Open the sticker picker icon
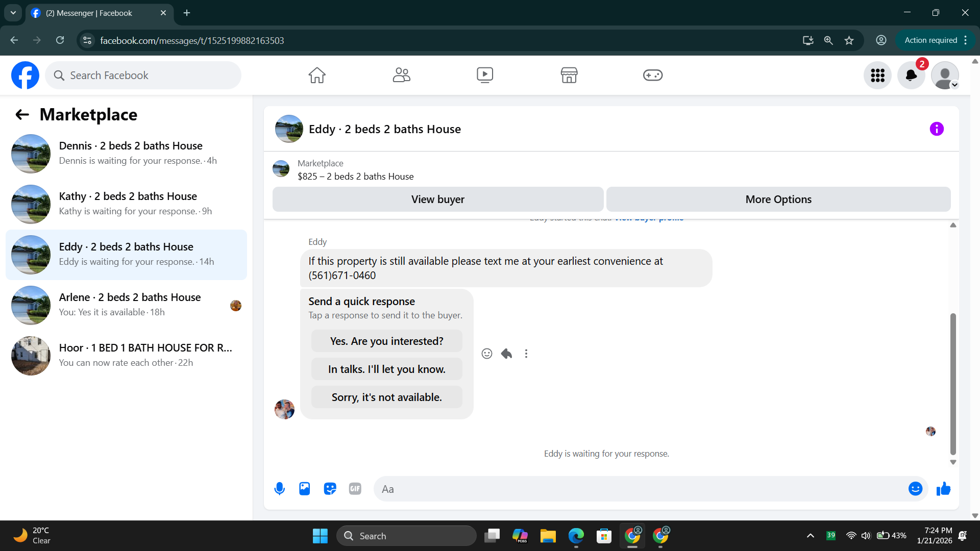This screenshot has width=980, height=551. (330, 489)
